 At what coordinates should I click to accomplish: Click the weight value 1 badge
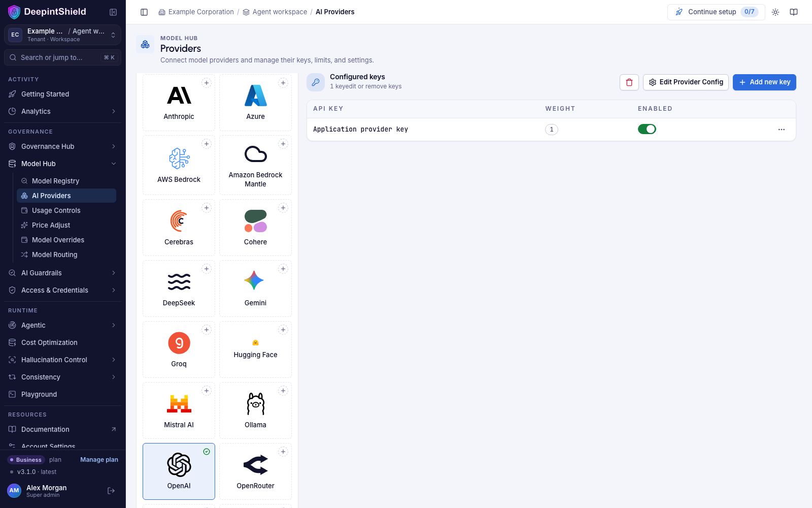pos(552,130)
